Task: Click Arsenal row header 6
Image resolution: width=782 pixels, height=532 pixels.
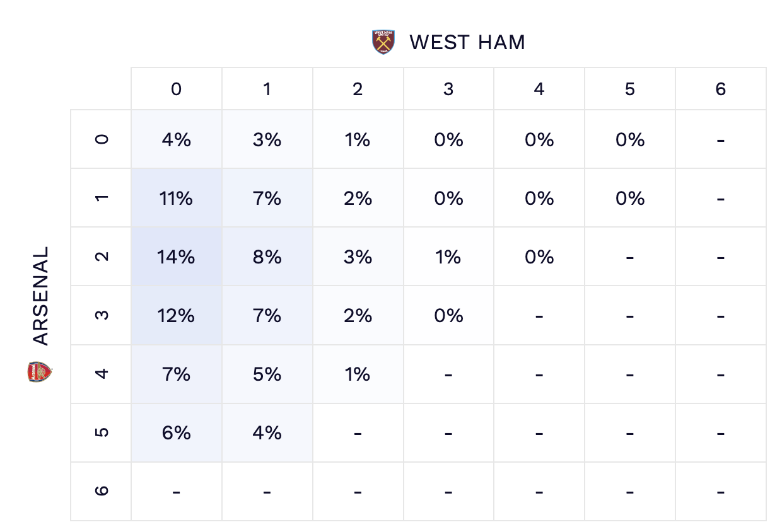Action: pos(102,492)
